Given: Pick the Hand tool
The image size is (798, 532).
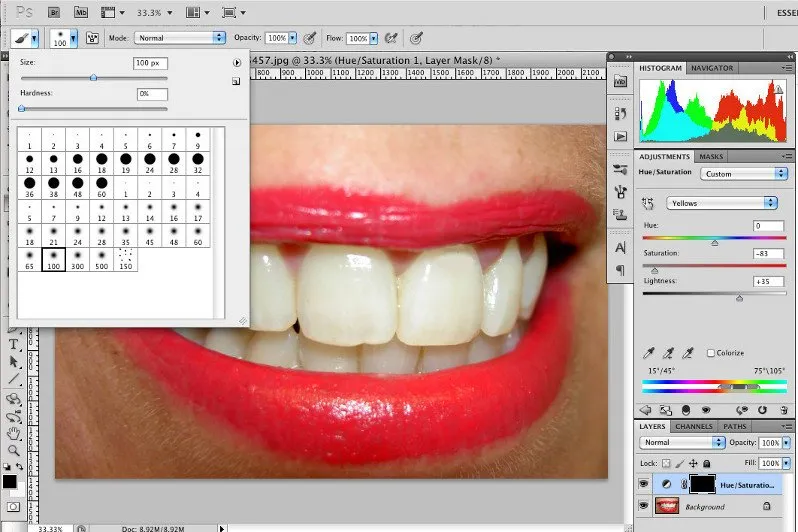Looking at the screenshot, I should point(14,433).
